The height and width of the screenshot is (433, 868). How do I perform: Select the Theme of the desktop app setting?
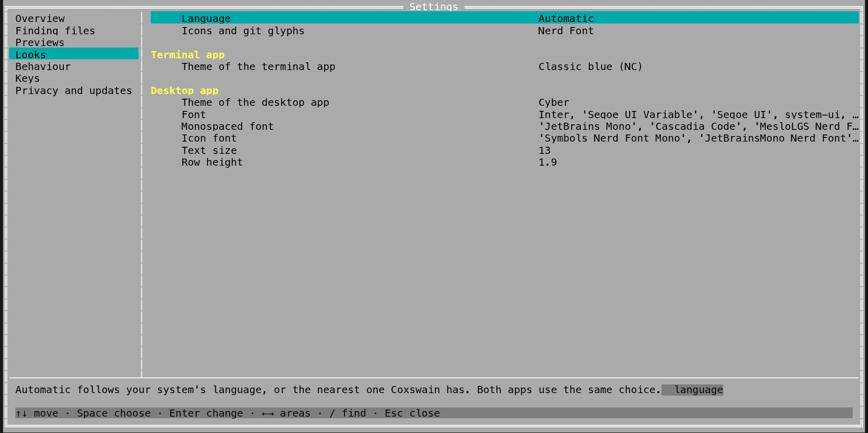click(x=255, y=102)
